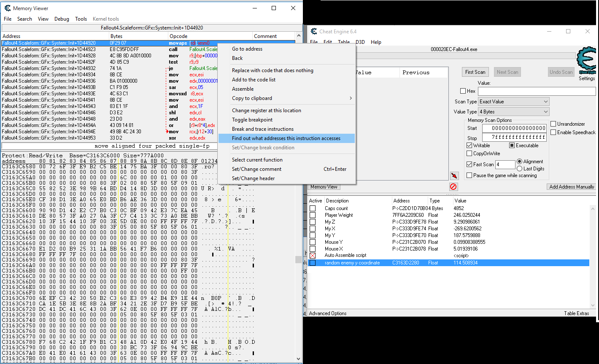The image size is (599, 364).
Task: Click the red circle clear-list icon
Action: click(453, 186)
